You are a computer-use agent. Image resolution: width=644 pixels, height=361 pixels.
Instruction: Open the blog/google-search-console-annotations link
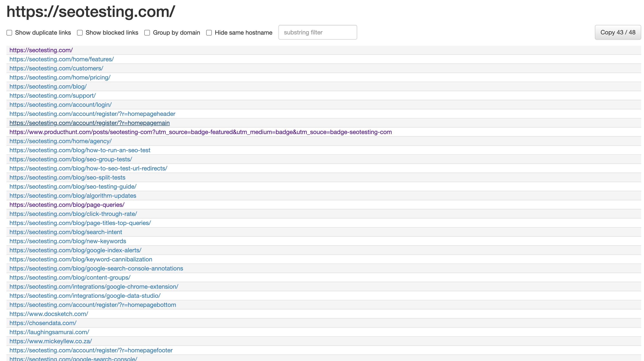(96, 268)
